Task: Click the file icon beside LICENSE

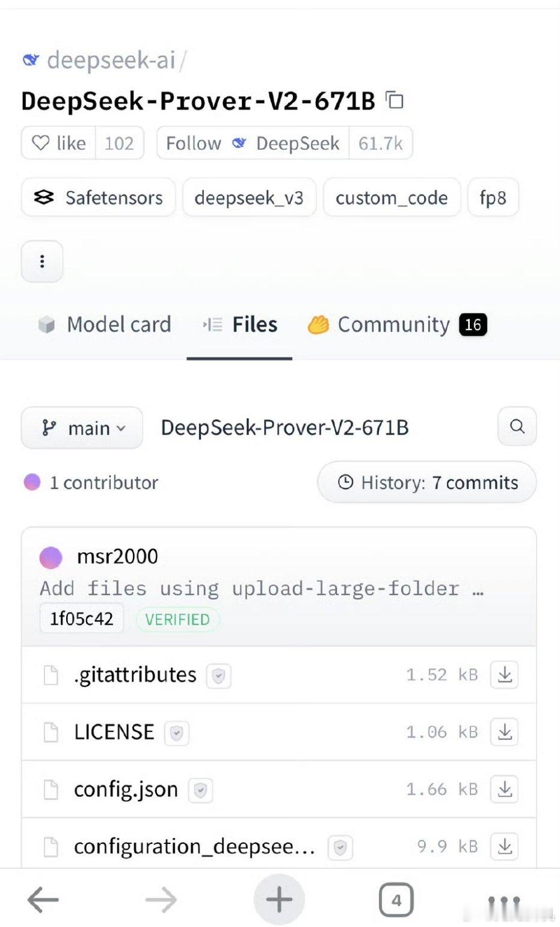Action: pos(52,732)
